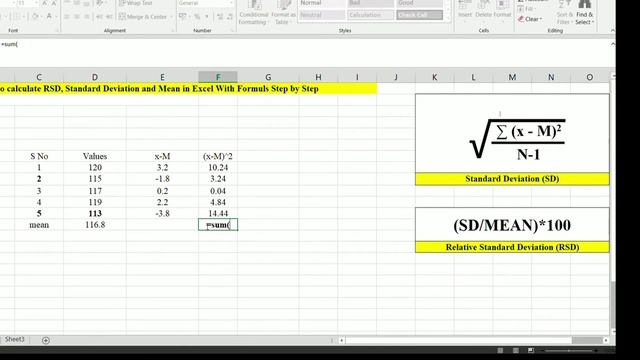Click Merge & Center
This screenshot has width=640, height=360.
pos(143,17)
